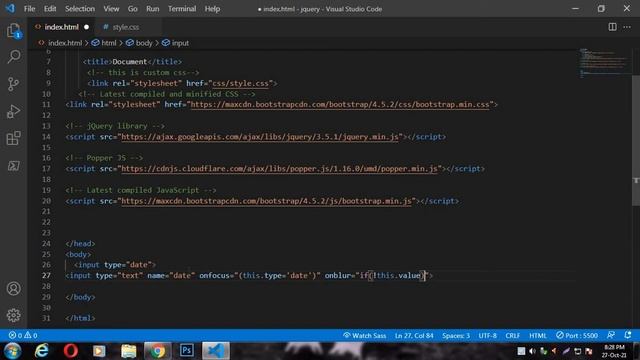
Task: Click input type="date" on line 26
Action: point(115,265)
